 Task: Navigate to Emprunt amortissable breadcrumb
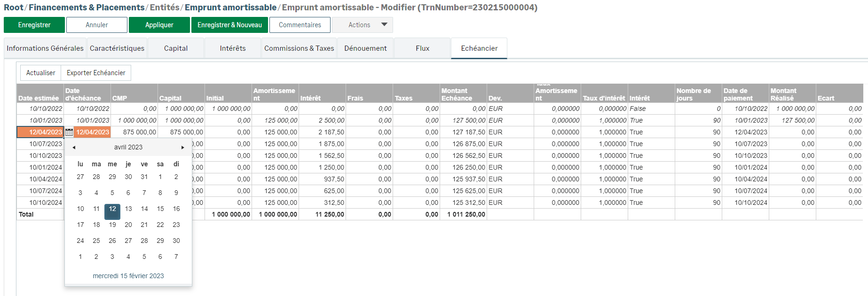230,8
